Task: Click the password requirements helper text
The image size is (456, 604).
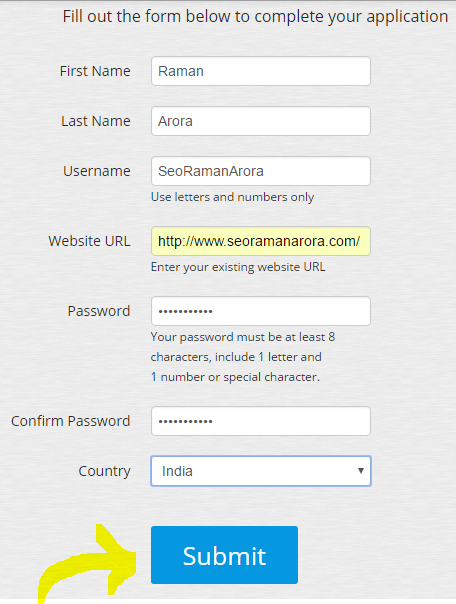Action: 243,357
